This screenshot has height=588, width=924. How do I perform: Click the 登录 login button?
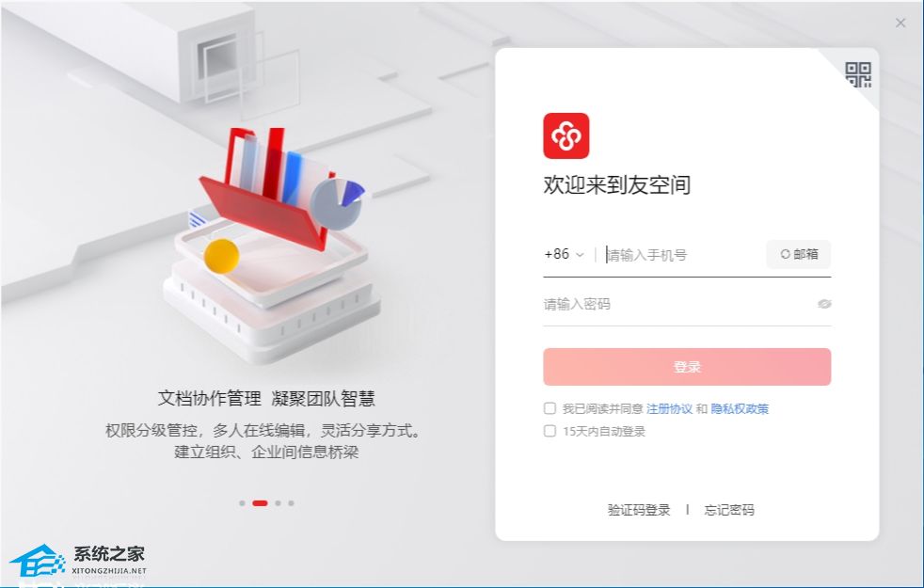687,367
